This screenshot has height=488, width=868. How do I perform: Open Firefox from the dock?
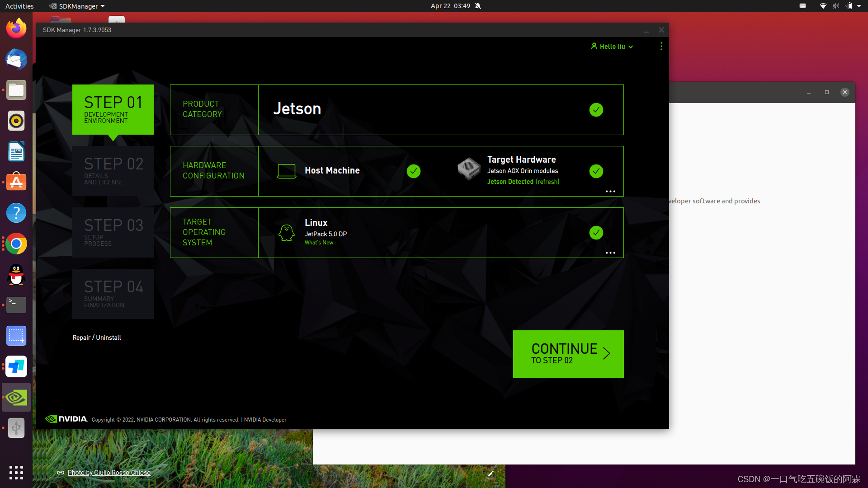[16, 28]
